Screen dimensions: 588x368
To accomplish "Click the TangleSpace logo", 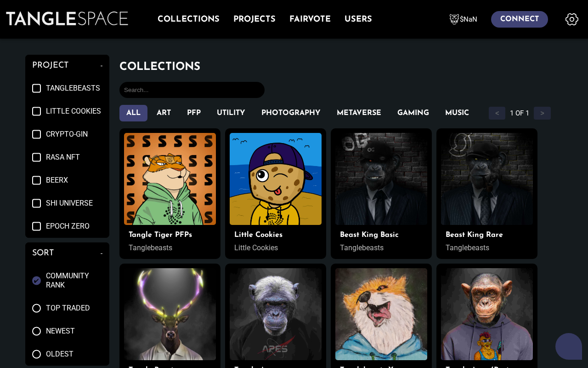I will 67,19.
